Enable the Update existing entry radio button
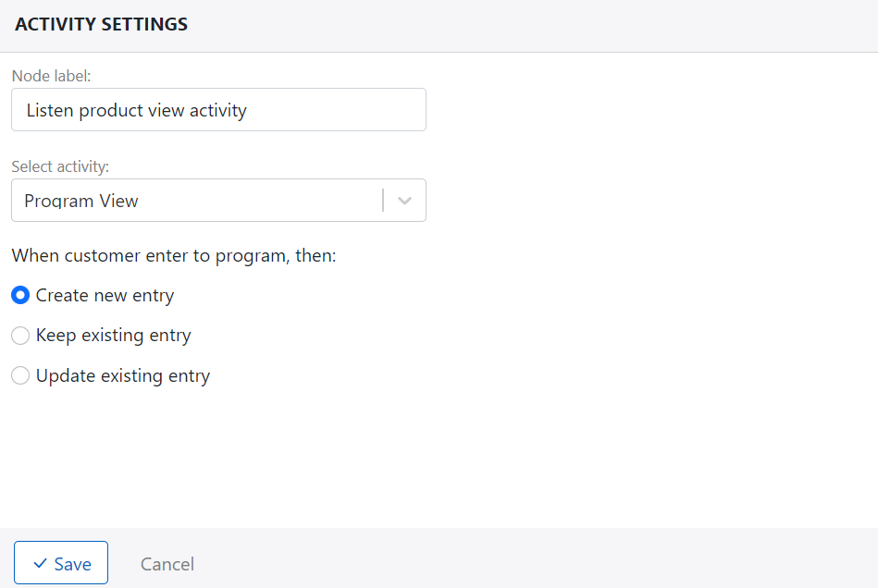 [20, 376]
